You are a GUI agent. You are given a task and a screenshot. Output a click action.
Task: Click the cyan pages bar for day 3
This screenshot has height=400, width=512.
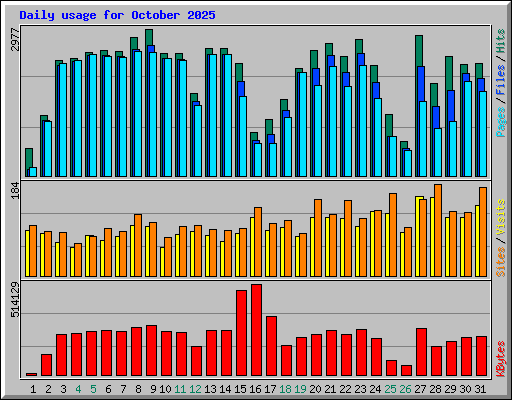coord(63,120)
